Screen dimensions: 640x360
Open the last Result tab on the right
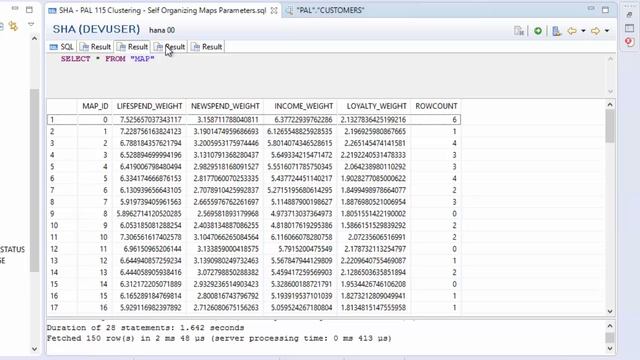[x=207, y=47]
